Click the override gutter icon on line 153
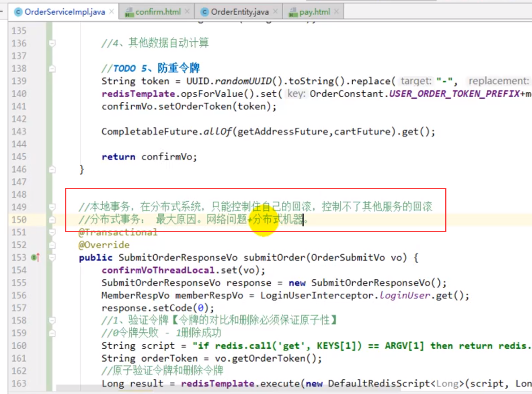The height and width of the screenshot is (394, 532). (35, 258)
